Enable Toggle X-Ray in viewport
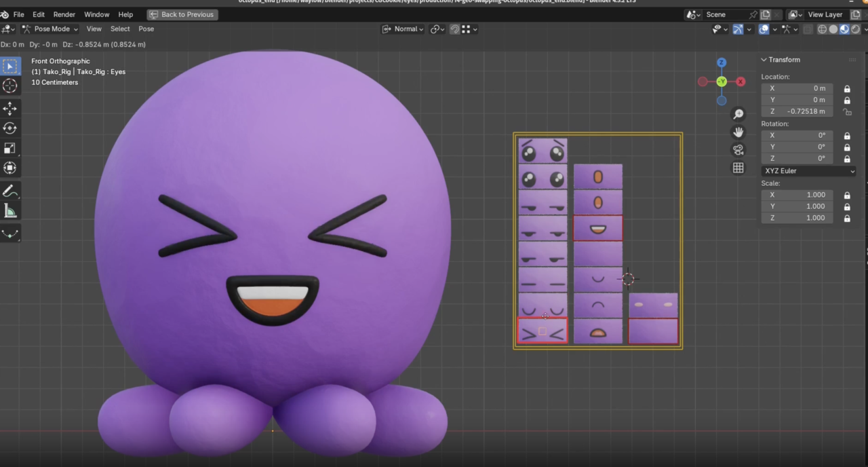The height and width of the screenshot is (467, 868). [807, 29]
